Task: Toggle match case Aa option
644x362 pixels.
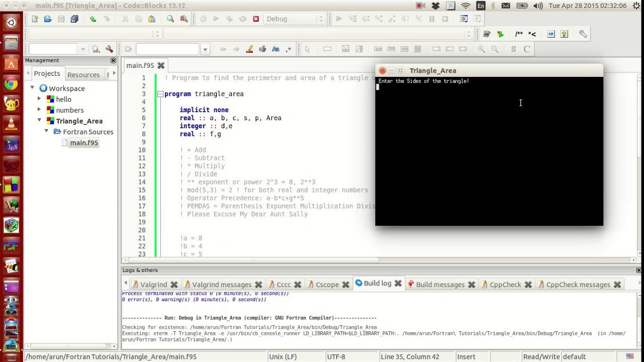Action: pos(275,49)
